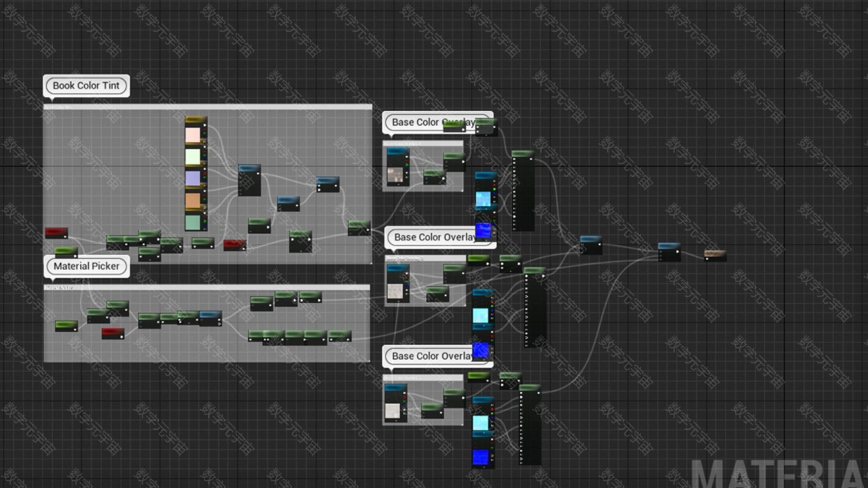Image resolution: width=868 pixels, height=488 pixels.
Task: Select the Material Picker comment bubble
Action: 86,266
